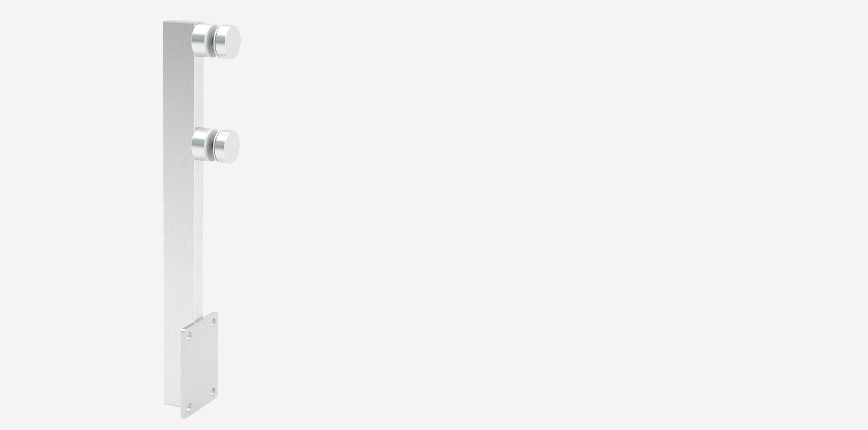868x430 pixels.
Task: Click the lower-right screw hole on base plate
Action: [212, 391]
